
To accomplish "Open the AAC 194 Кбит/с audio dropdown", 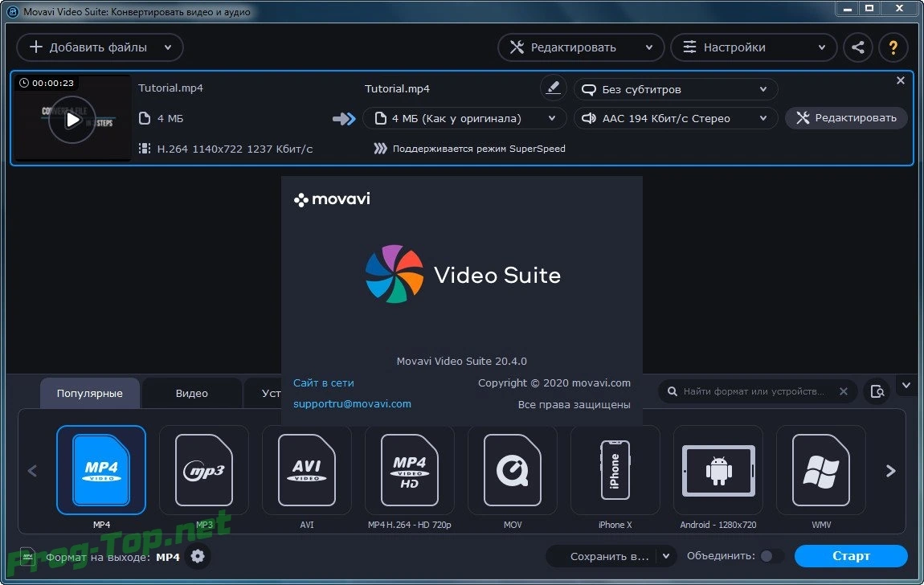I will coord(676,118).
